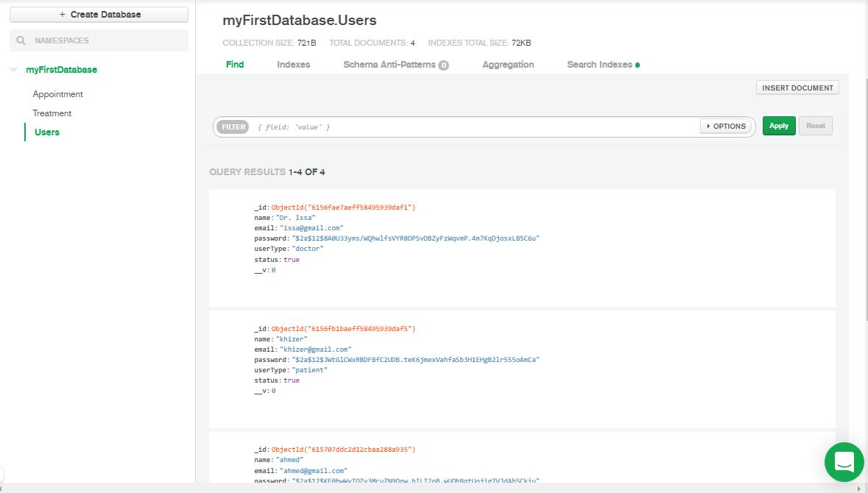Open the Appointment collection
This screenshot has height=493, width=868.
tap(57, 94)
